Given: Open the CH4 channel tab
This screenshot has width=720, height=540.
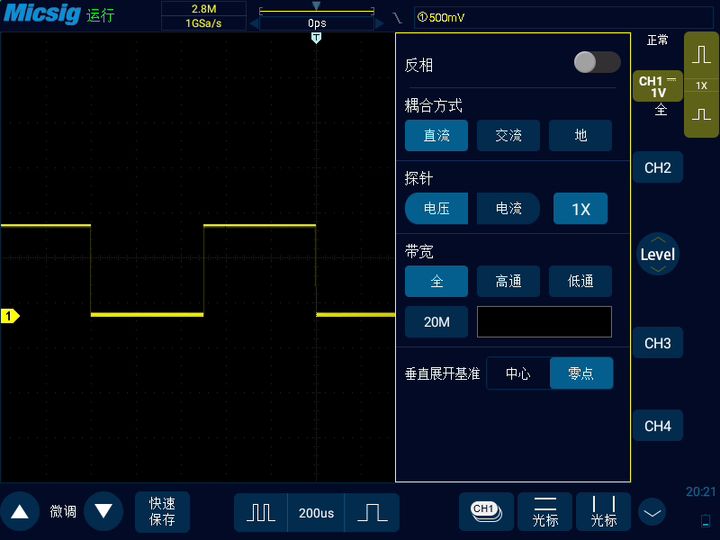Looking at the screenshot, I should [x=657, y=426].
